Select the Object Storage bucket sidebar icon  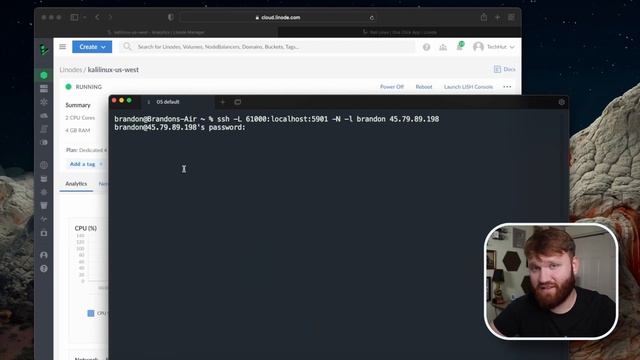tap(44, 205)
